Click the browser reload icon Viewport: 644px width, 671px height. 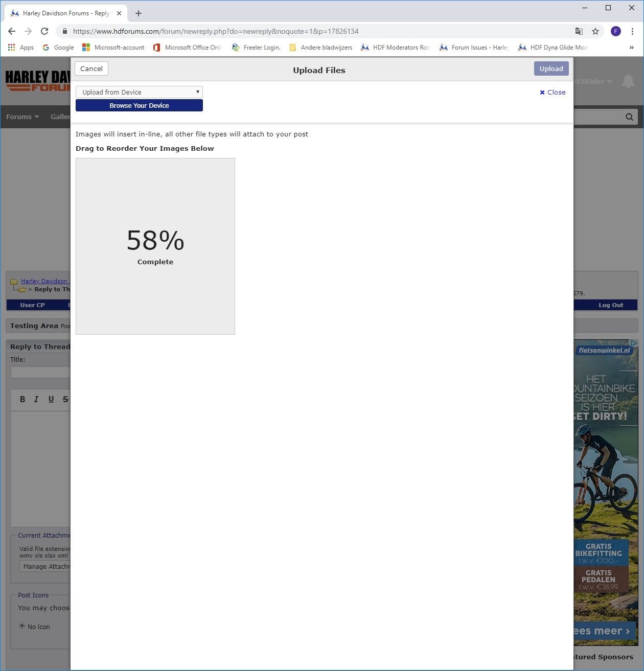click(x=44, y=31)
